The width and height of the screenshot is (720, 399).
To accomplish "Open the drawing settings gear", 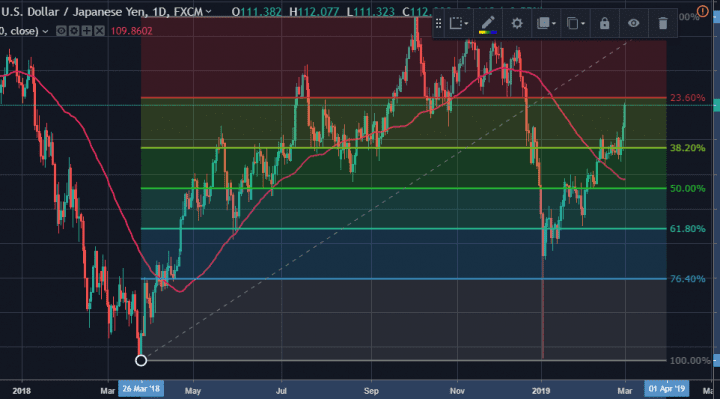I will click(517, 23).
